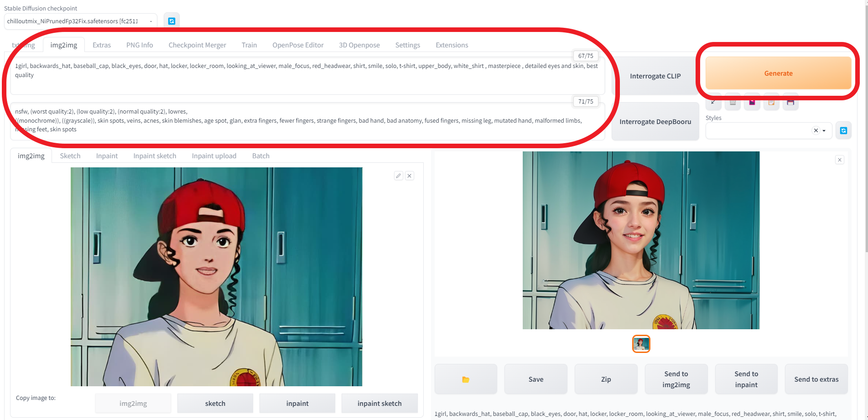Viewport: 868px width, 420px height.
Task: Open the Settings tab
Action: 408,45
